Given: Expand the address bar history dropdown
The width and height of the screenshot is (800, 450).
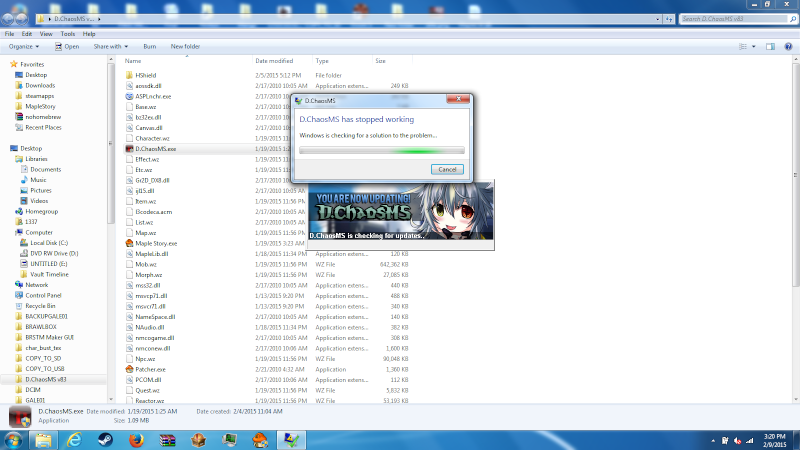Looking at the screenshot, I should [658, 19].
